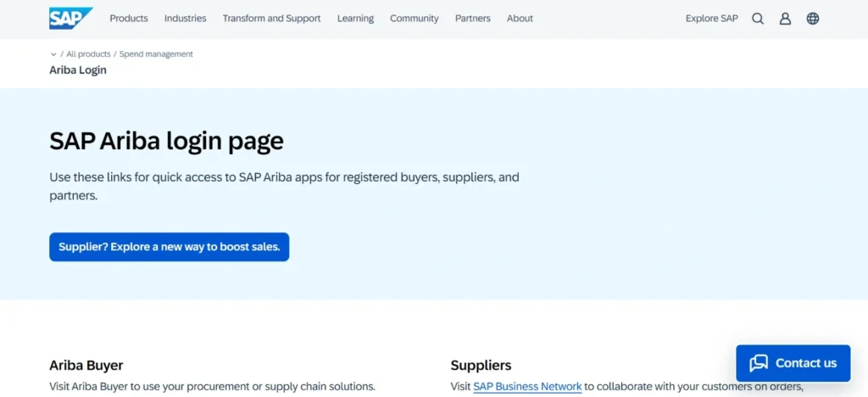
Task: Open the user account profile icon
Action: 785,19
